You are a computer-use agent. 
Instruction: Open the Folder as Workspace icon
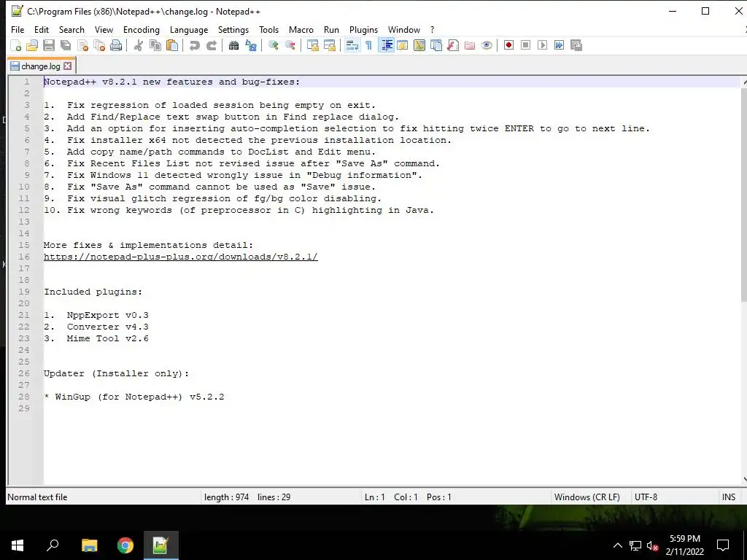470,46
